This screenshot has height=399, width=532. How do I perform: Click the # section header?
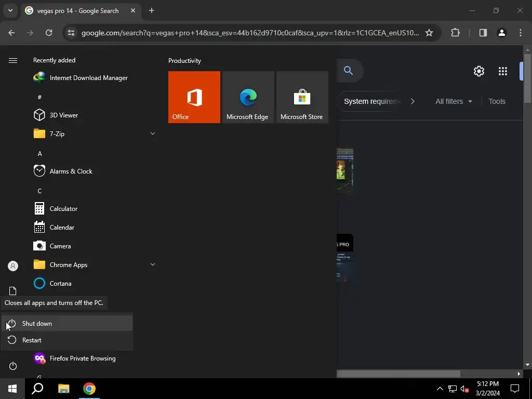(x=39, y=97)
